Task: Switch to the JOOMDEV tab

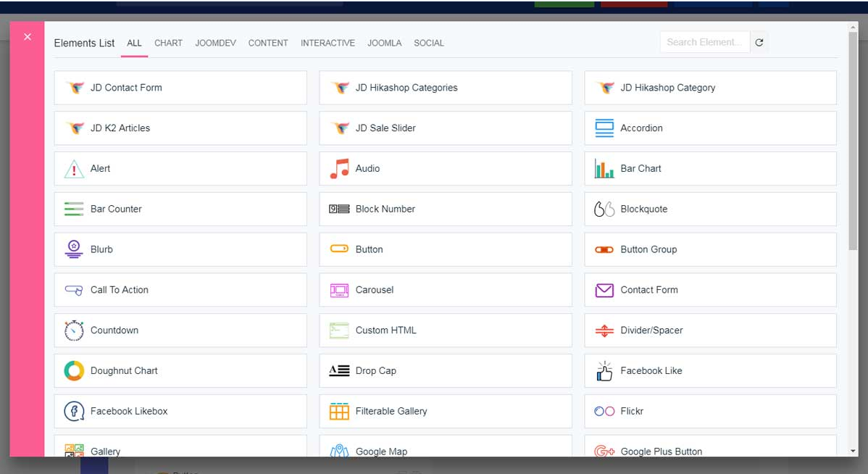Action: (x=215, y=43)
